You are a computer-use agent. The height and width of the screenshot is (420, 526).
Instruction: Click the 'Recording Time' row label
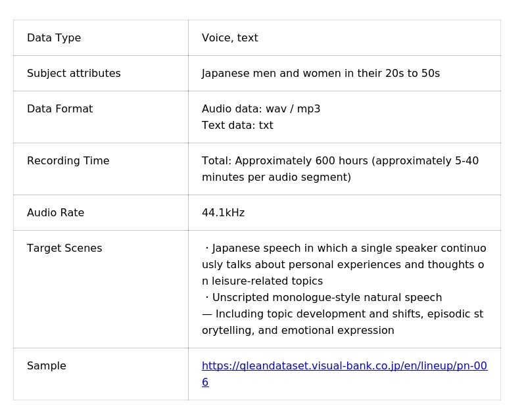(68, 161)
